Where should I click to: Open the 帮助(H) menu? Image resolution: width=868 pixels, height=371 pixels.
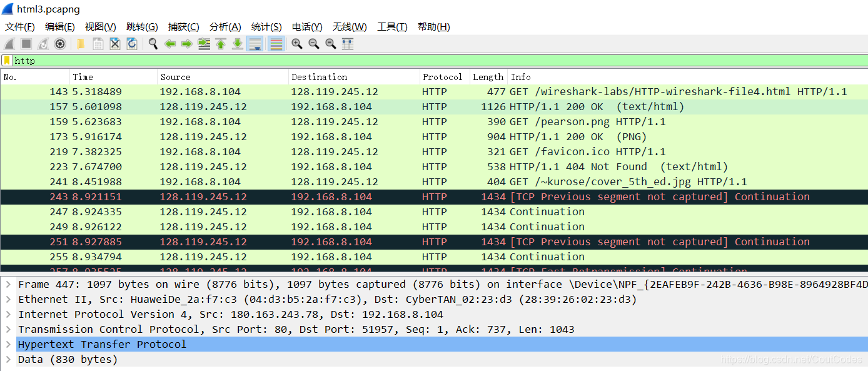[434, 27]
